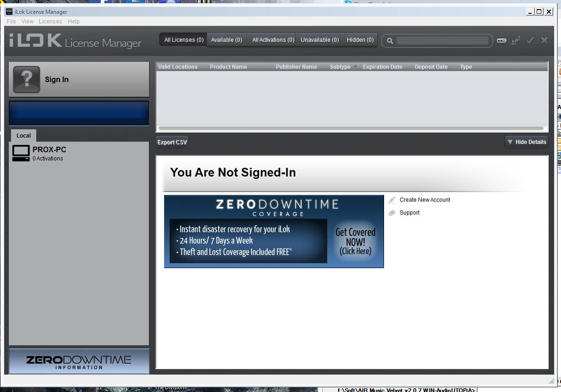Click the iLok License Manager title bar icon
The height and width of the screenshot is (392, 561).
[x=9, y=11]
